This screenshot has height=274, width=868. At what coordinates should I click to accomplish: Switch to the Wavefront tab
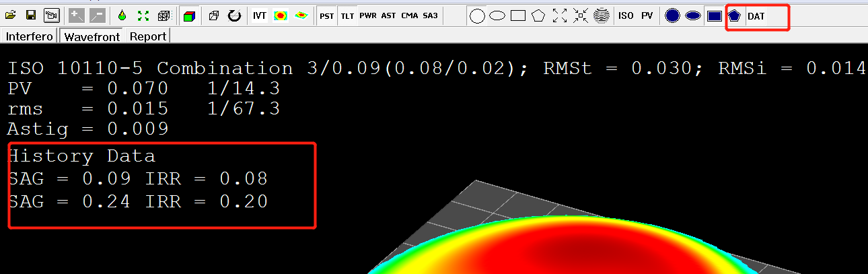[x=92, y=37]
